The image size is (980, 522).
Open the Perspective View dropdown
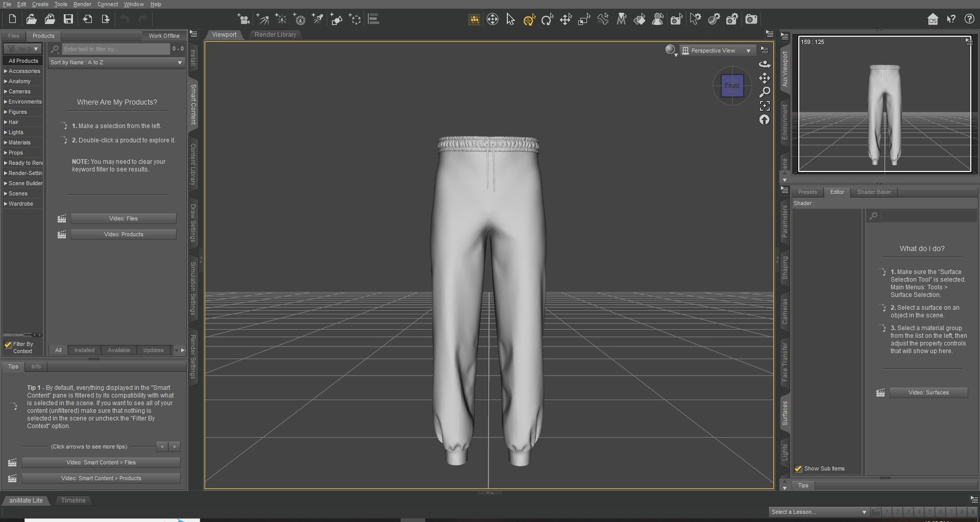[x=717, y=50]
